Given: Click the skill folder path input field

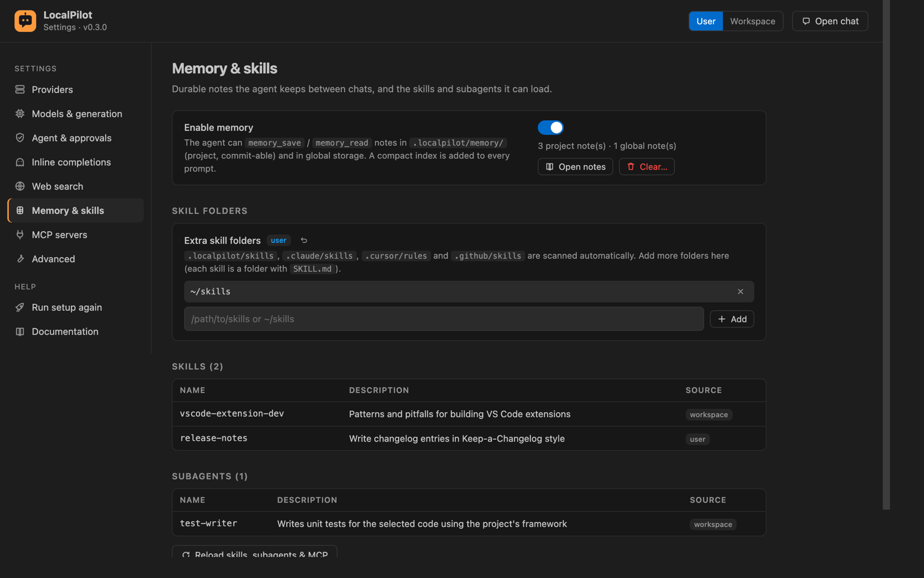Looking at the screenshot, I should point(444,319).
